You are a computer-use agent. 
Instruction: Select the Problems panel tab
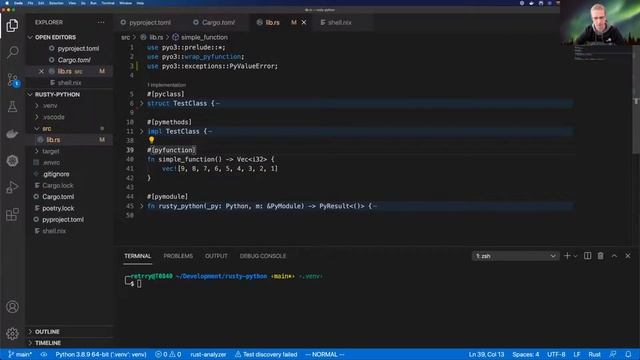(x=178, y=256)
